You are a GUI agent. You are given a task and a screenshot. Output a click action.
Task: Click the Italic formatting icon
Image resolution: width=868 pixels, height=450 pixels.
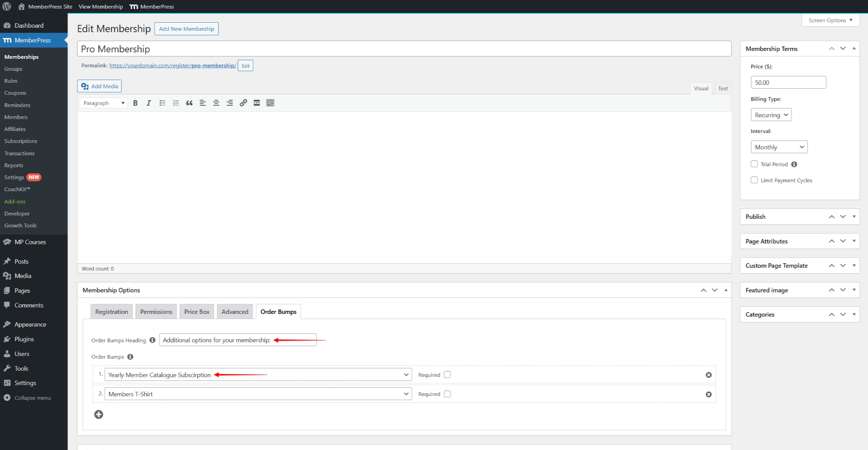148,103
